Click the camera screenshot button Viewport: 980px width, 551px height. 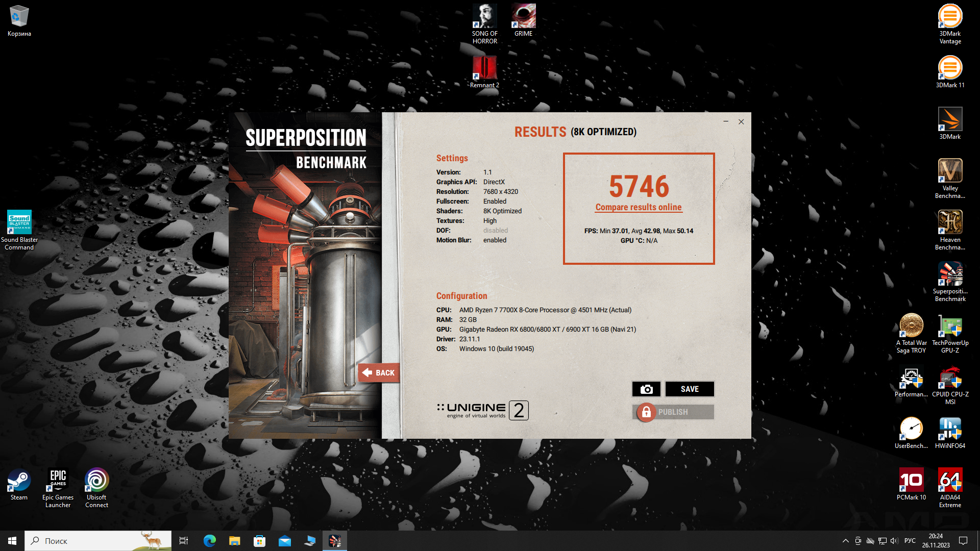point(646,389)
